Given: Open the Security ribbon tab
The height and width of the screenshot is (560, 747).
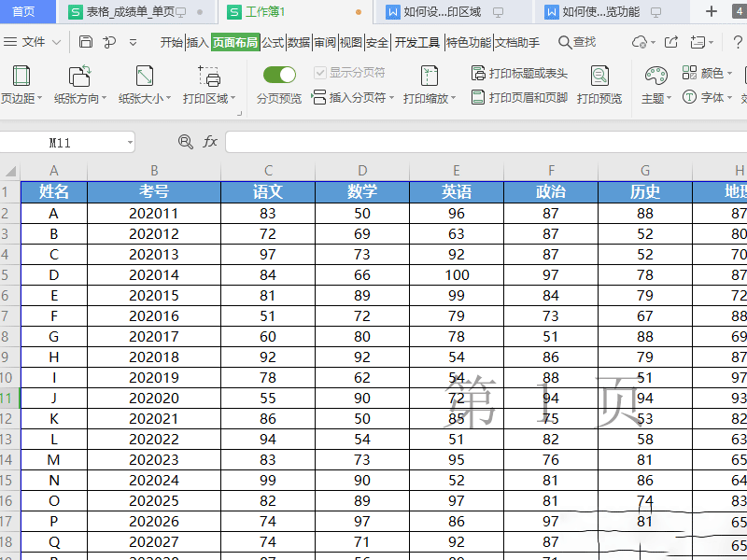Looking at the screenshot, I should click(377, 42).
